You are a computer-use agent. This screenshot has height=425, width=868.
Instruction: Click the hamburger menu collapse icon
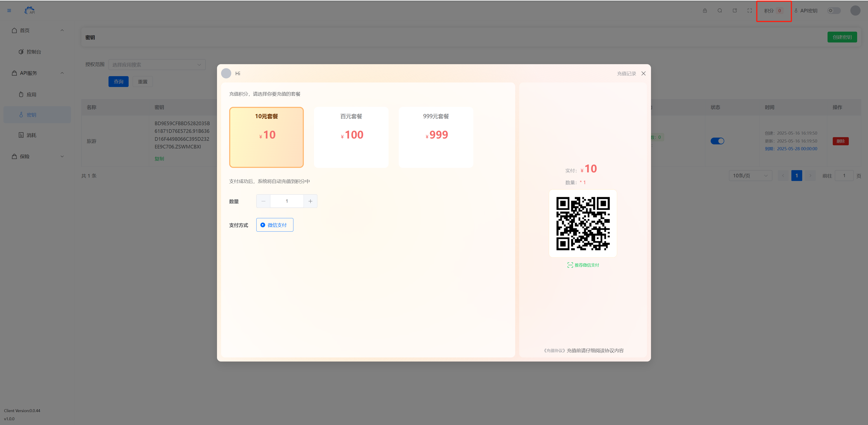pos(9,11)
